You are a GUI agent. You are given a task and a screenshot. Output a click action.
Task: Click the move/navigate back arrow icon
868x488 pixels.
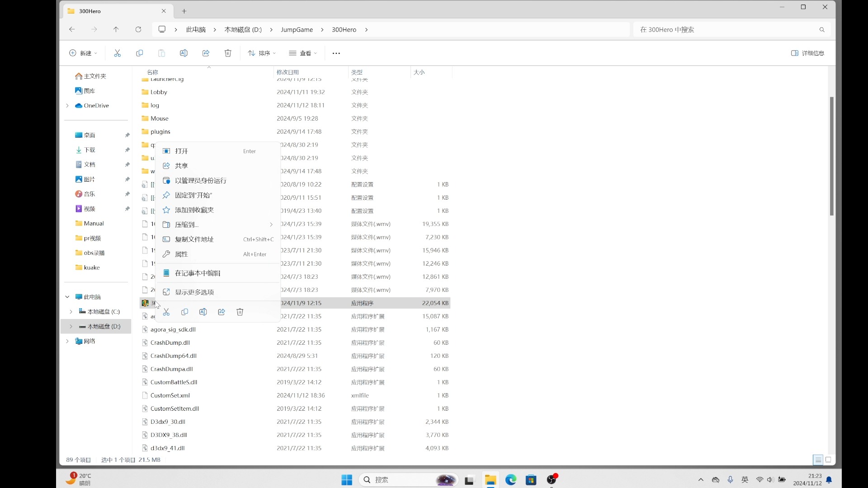click(71, 29)
